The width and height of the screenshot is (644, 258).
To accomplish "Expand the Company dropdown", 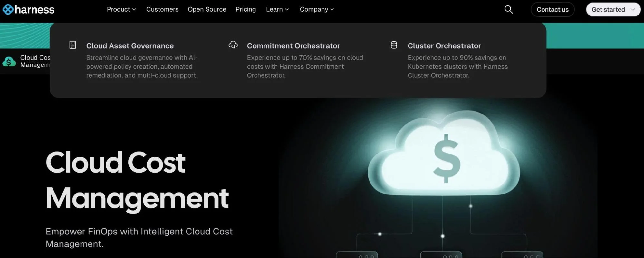I will tap(317, 9).
